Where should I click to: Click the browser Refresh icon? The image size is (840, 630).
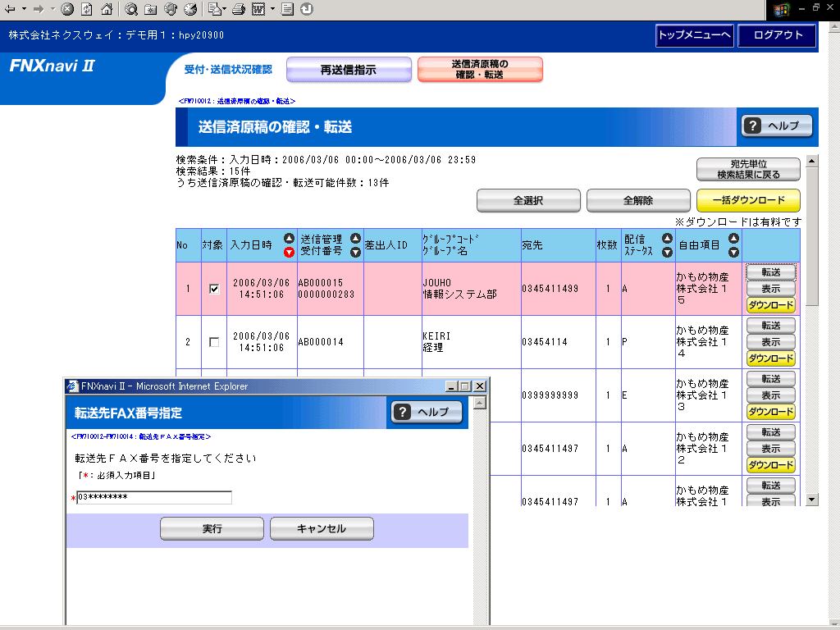point(87,10)
